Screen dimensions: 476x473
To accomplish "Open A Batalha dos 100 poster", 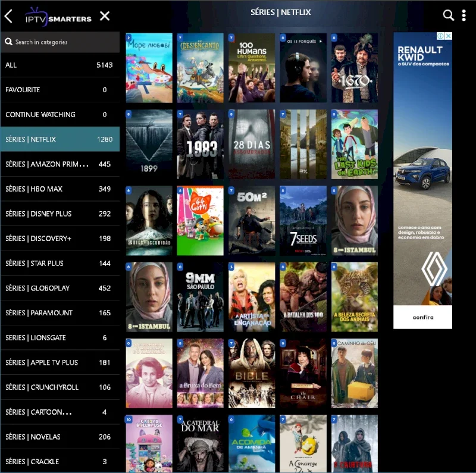I will tap(303, 297).
